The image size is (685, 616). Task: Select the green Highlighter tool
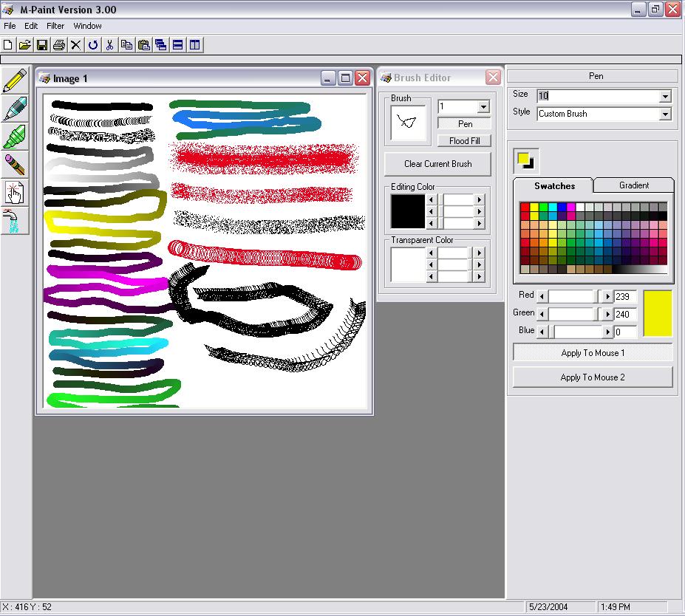(16, 137)
